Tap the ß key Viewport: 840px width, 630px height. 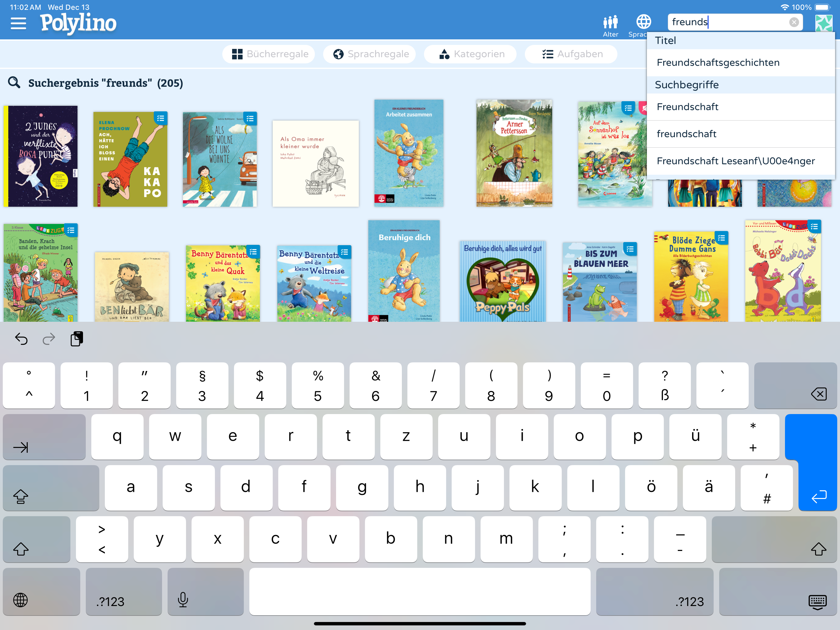[664, 385]
